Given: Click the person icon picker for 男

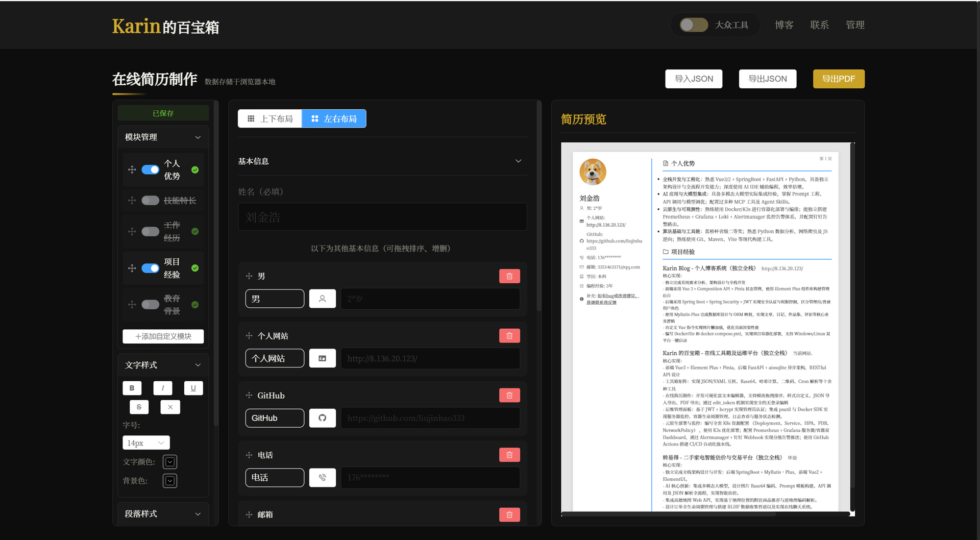Looking at the screenshot, I should [322, 299].
